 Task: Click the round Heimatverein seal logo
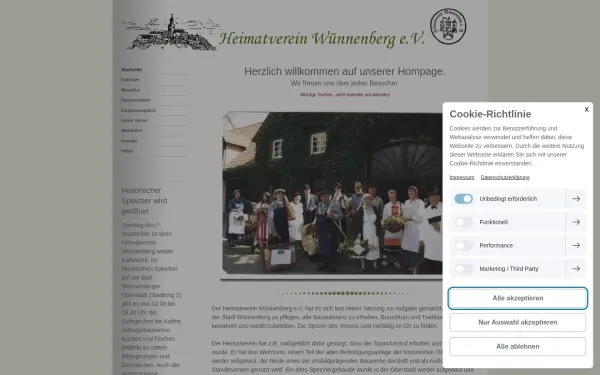pos(448,26)
